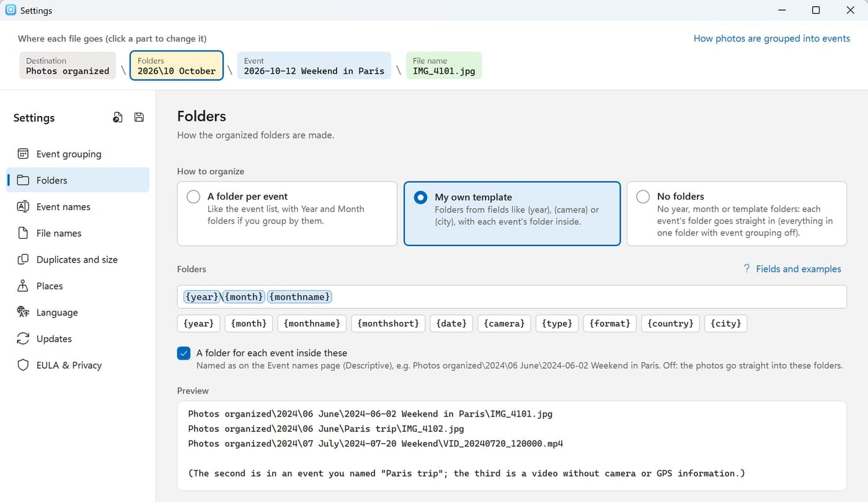Pick the 'No folders' organizing option
Image resolution: width=868 pixels, height=502 pixels.
(737, 214)
